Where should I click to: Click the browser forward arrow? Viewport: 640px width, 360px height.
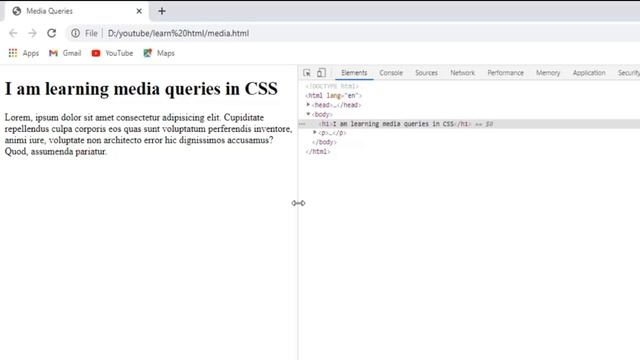[32, 33]
